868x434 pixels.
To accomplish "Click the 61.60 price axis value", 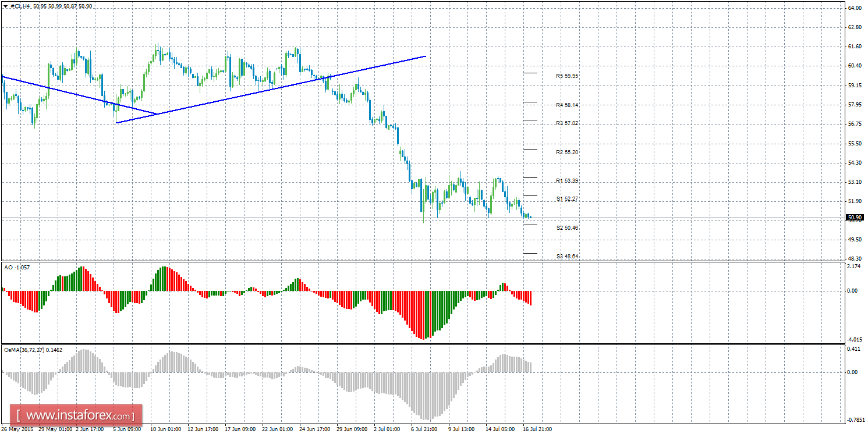I will pos(855,47).
